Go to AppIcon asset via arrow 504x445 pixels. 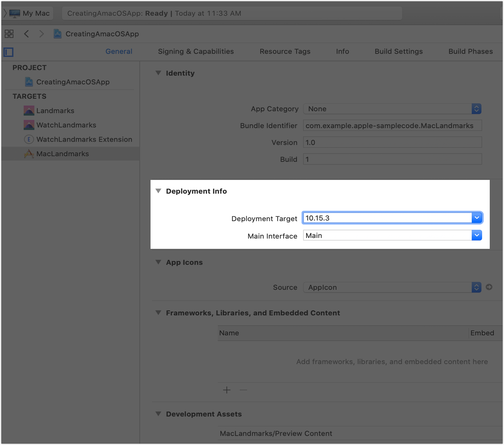click(489, 287)
